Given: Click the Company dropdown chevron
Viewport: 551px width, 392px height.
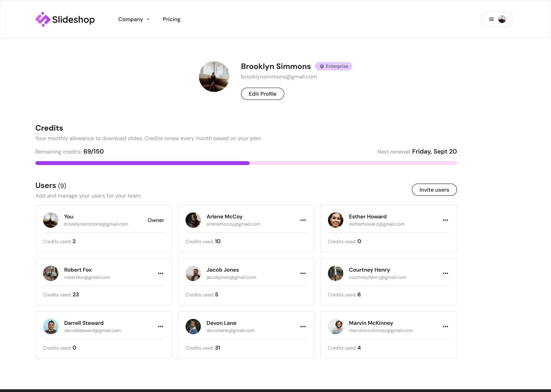Looking at the screenshot, I should 148,19.
